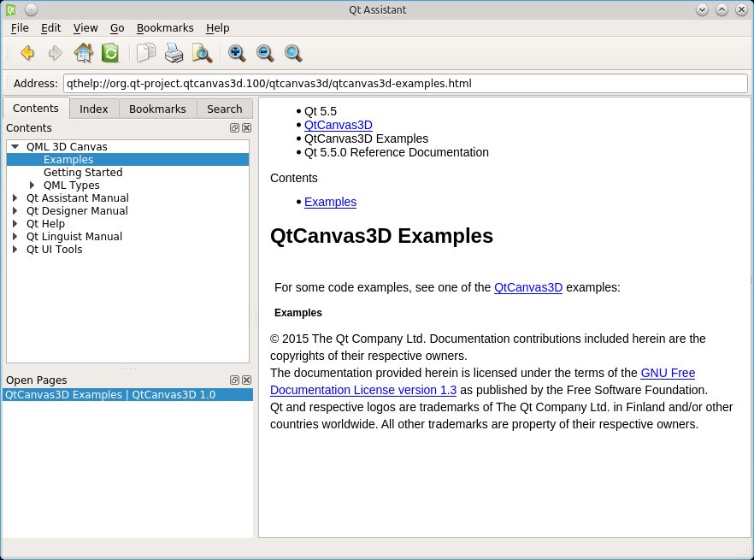Float the Contents dock panel
Screen dimensions: 754x560
(234, 128)
